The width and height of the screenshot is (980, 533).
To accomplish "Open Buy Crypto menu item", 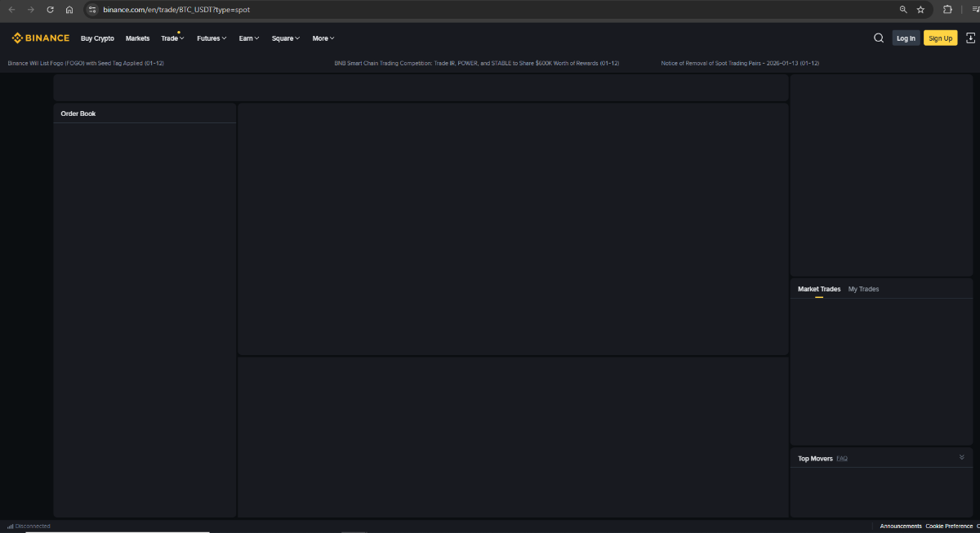I will tap(97, 38).
